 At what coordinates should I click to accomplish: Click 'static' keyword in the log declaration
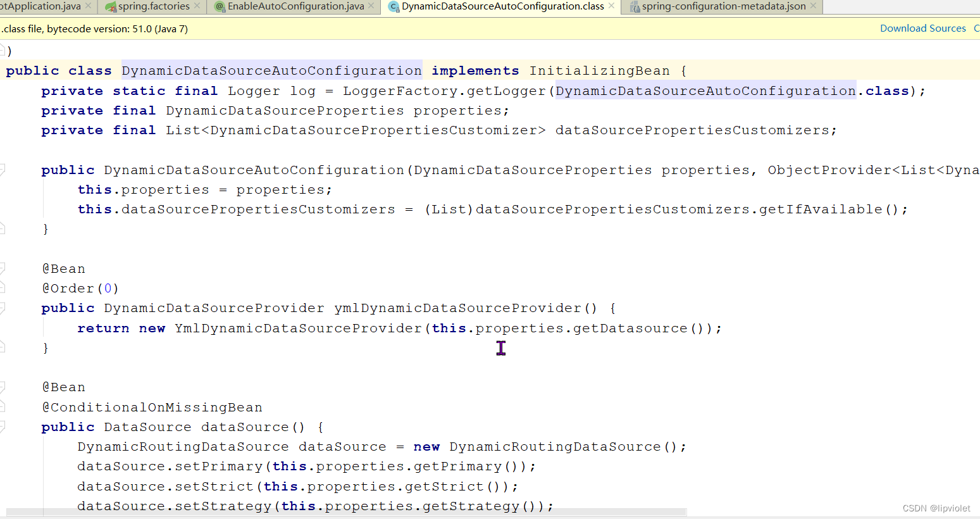(139, 91)
